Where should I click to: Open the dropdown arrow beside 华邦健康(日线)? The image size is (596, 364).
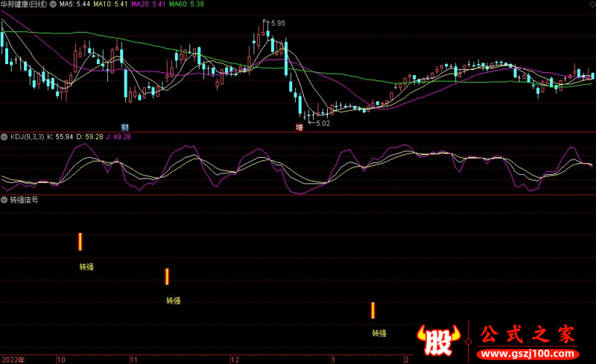click(x=54, y=4)
